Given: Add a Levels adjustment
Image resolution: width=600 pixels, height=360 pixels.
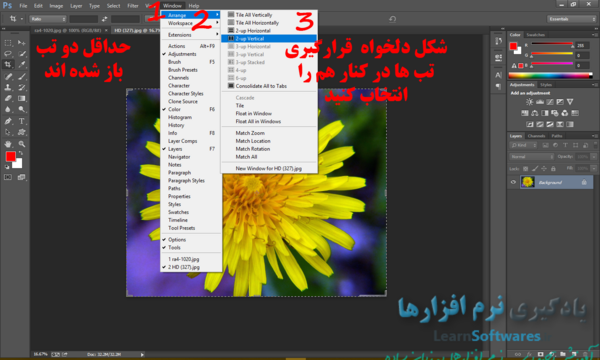Looking at the screenshot, I should point(540,102).
